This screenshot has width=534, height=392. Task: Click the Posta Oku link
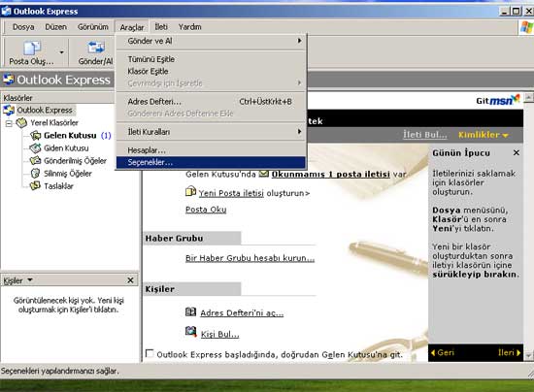[x=206, y=210]
